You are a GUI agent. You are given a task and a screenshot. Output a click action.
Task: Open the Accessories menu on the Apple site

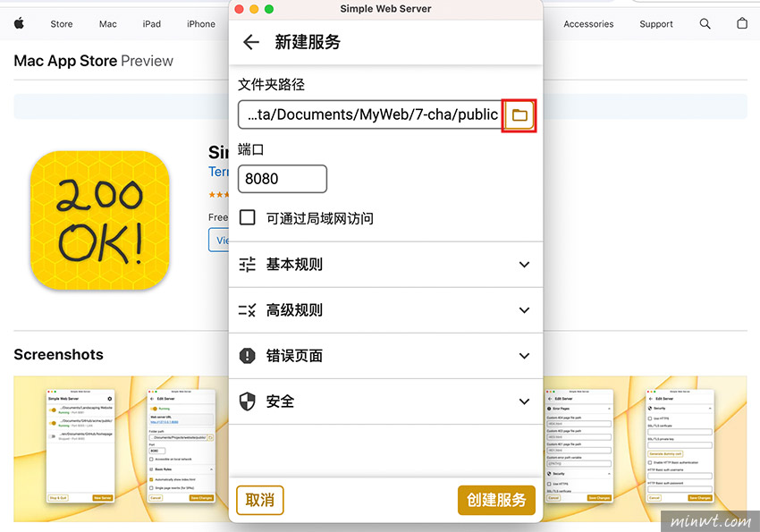(588, 24)
